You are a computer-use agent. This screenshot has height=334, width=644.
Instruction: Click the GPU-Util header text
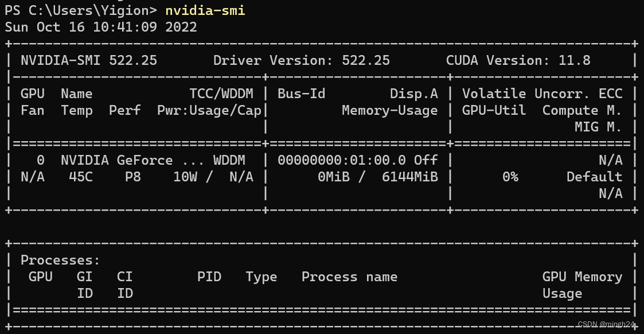[494, 111]
